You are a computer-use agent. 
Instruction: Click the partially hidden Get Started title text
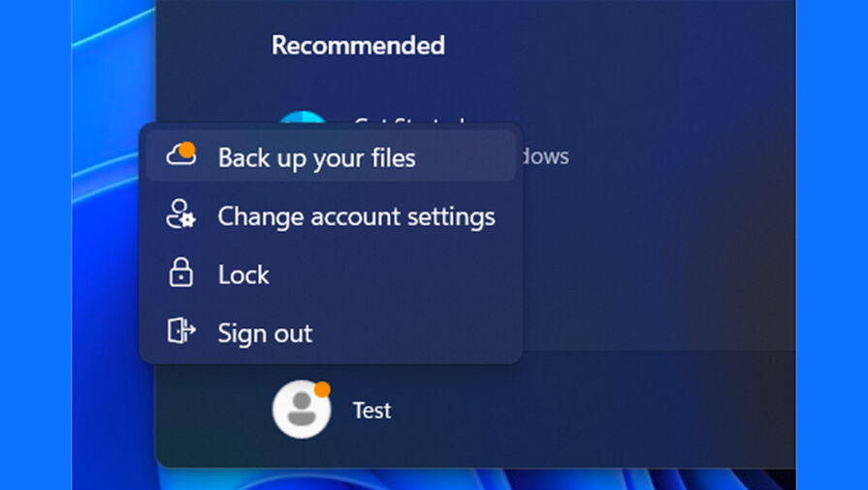pyautogui.click(x=408, y=119)
